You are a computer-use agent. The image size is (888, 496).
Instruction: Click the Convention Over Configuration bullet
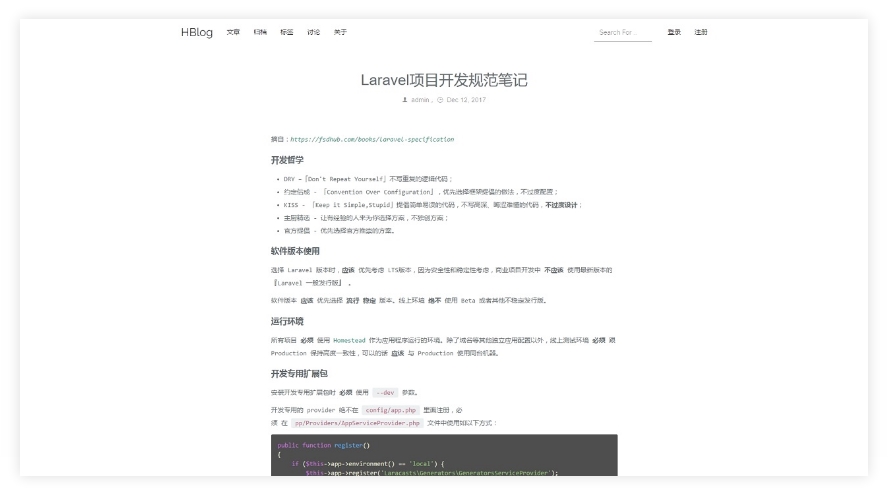[x=421, y=192]
